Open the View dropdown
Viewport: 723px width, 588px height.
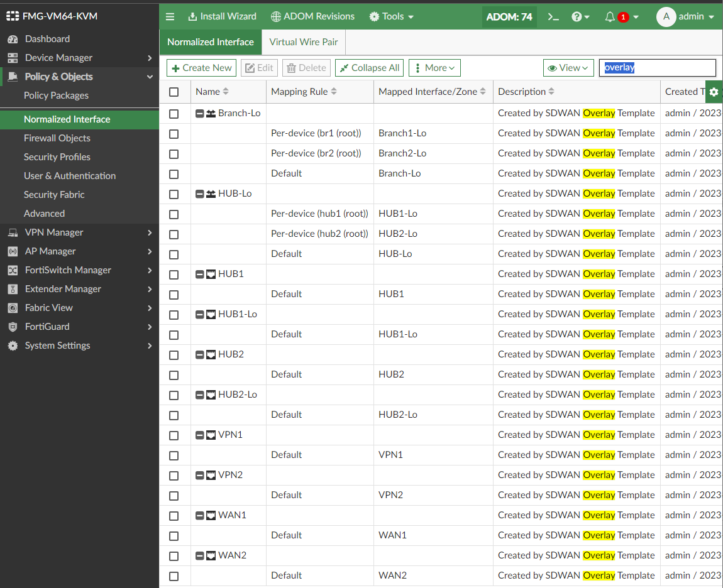pyautogui.click(x=568, y=67)
